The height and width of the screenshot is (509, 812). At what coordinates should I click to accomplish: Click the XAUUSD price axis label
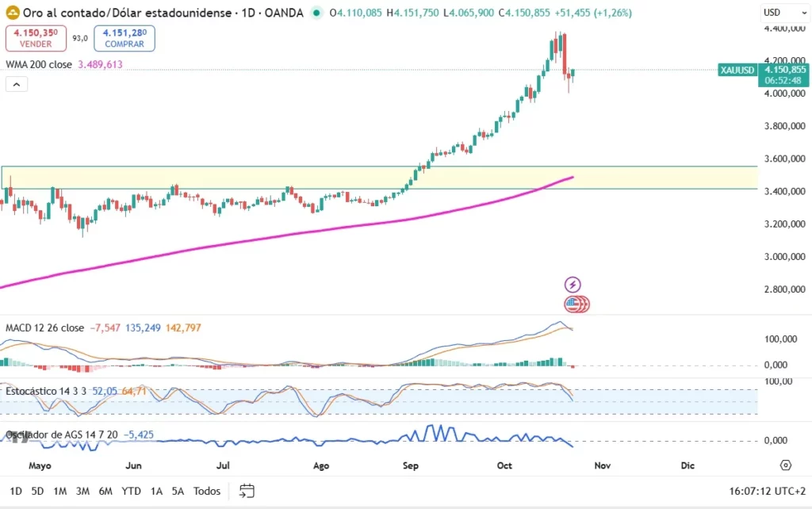(x=737, y=70)
